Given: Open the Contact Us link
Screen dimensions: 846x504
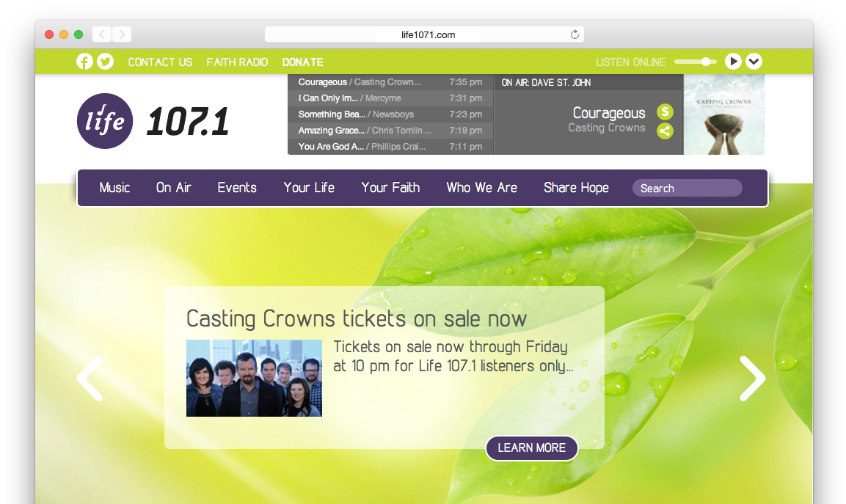Looking at the screenshot, I should coord(160,62).
